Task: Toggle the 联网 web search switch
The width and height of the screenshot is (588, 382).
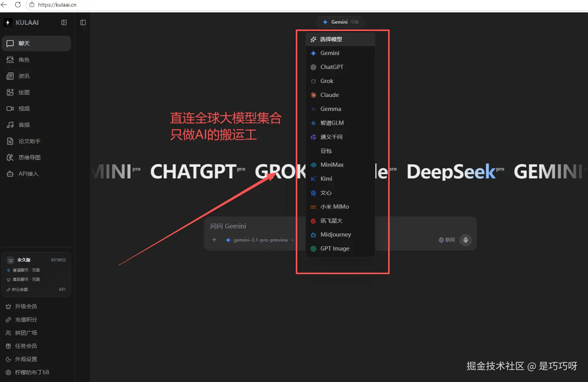Action: [446, 240]
